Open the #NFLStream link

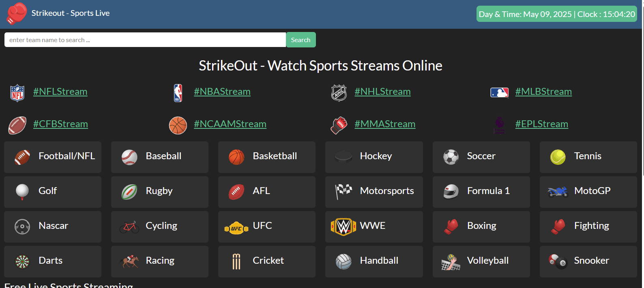click(x=60, y=92)
